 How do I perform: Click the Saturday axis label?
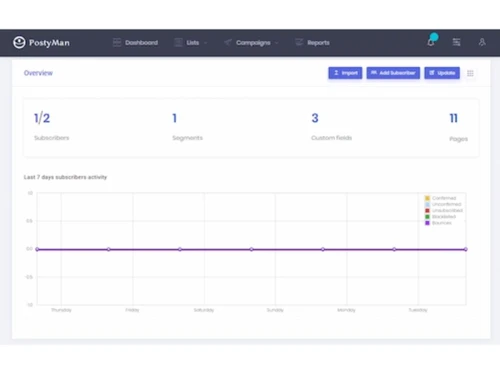[204, 310]
